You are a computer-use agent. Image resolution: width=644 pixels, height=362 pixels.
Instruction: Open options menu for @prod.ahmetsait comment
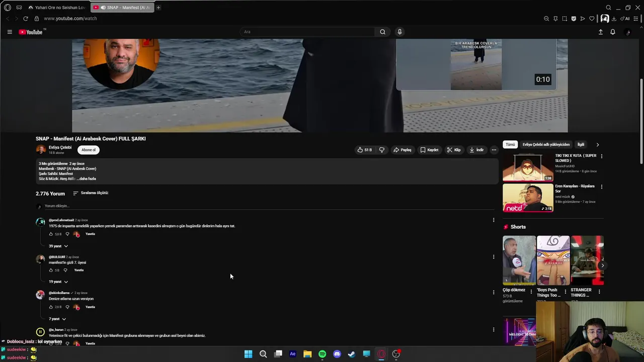point(494,220)
